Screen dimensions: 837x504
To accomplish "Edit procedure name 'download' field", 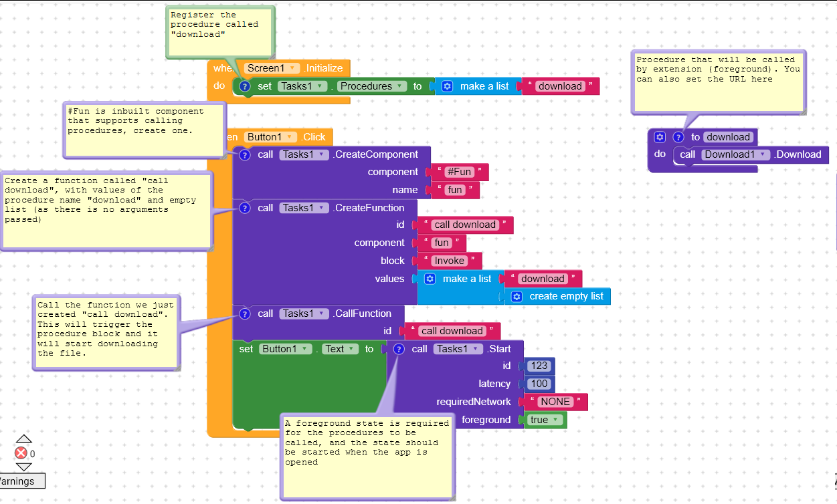I will click(729, 137).
